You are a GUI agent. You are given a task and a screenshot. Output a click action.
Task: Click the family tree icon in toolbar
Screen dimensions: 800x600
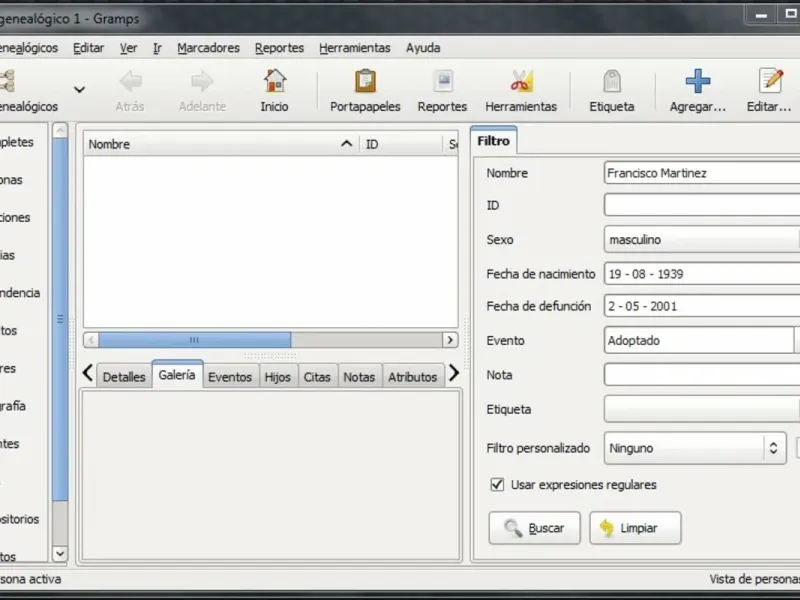(7, 82)
